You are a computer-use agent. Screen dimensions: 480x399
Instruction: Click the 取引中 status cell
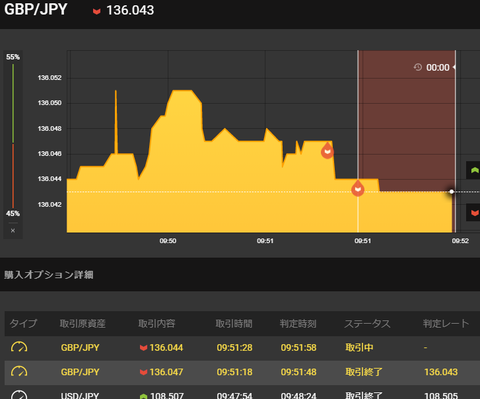(x=359, y=348)
